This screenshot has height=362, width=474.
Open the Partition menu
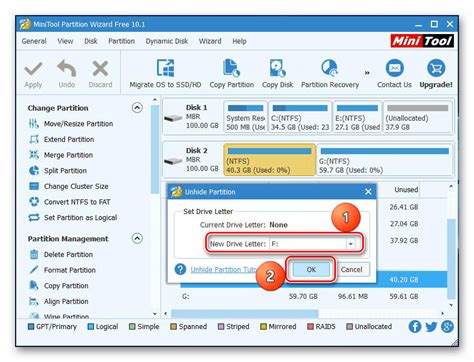coord(121,41)
